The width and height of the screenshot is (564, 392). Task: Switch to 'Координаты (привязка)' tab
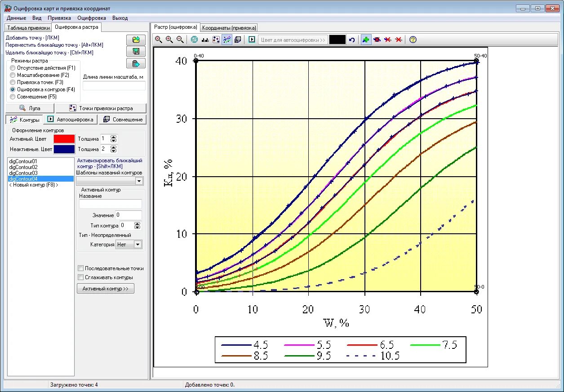(x=229, y=28)
